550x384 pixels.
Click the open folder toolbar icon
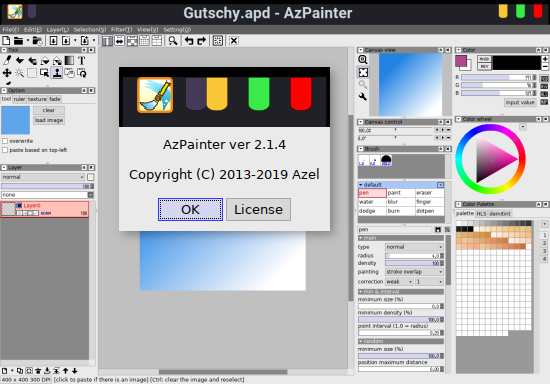[x=18, y=41]
